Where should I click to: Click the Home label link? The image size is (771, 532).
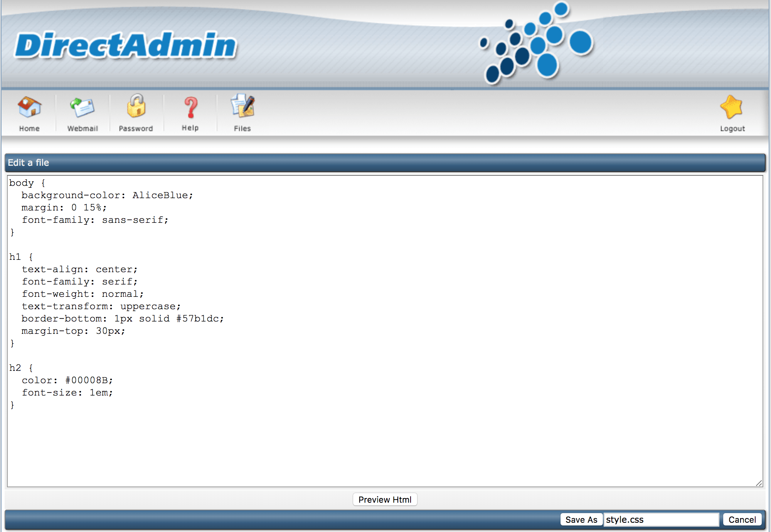[x=29, y=128]
